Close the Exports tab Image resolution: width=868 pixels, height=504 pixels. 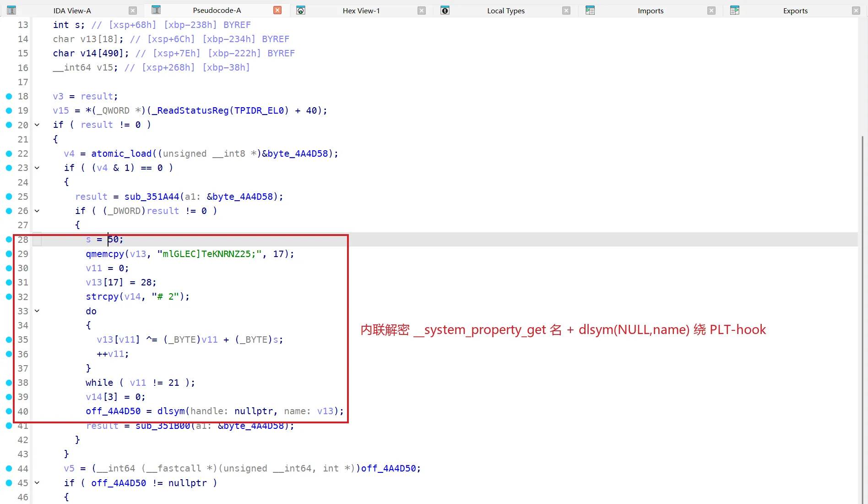click(x=856, y=11)
